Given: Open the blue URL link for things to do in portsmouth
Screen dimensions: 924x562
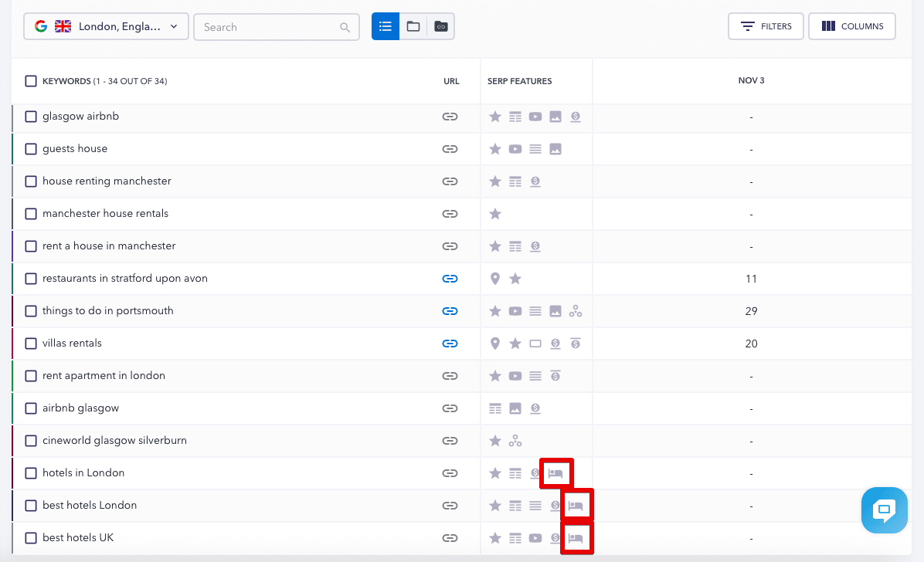Looking at the screenshot, I should coord(450,311).
